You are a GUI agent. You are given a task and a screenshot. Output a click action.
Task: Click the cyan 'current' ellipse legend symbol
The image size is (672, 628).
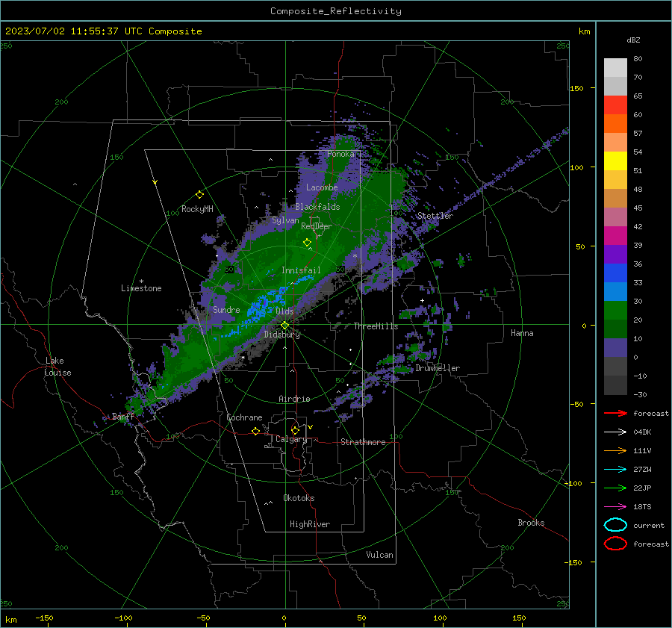pos(615,525)
